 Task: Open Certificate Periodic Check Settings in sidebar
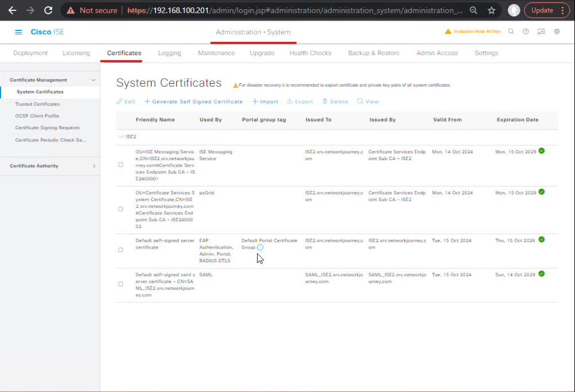coord(50,140)
